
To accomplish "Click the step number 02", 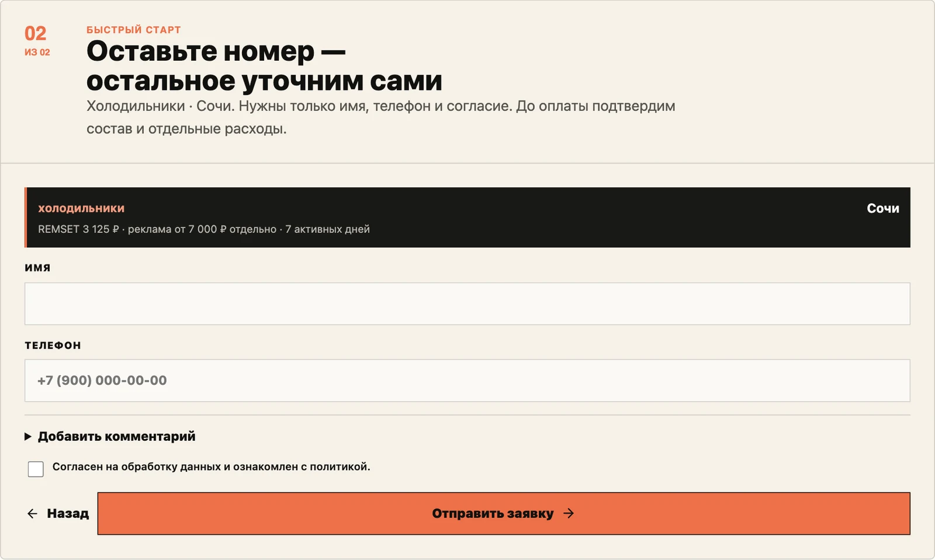I will 36,33.
